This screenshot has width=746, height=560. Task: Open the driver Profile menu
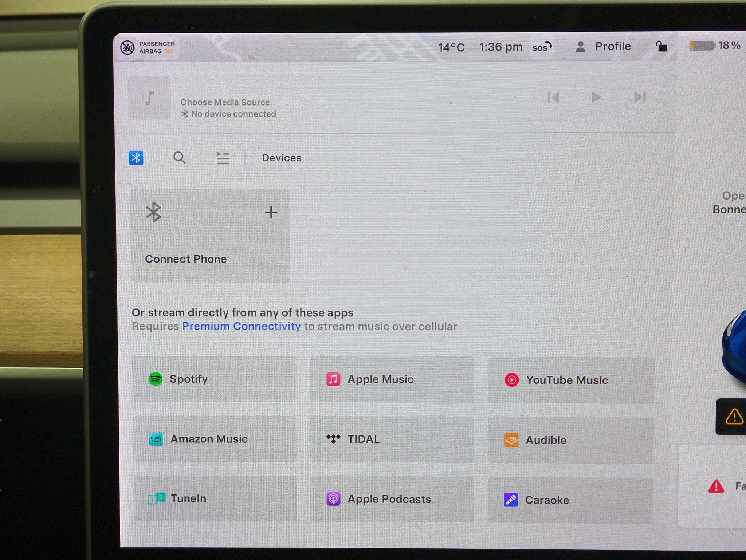pyautogui.click(x=603, y=47)
